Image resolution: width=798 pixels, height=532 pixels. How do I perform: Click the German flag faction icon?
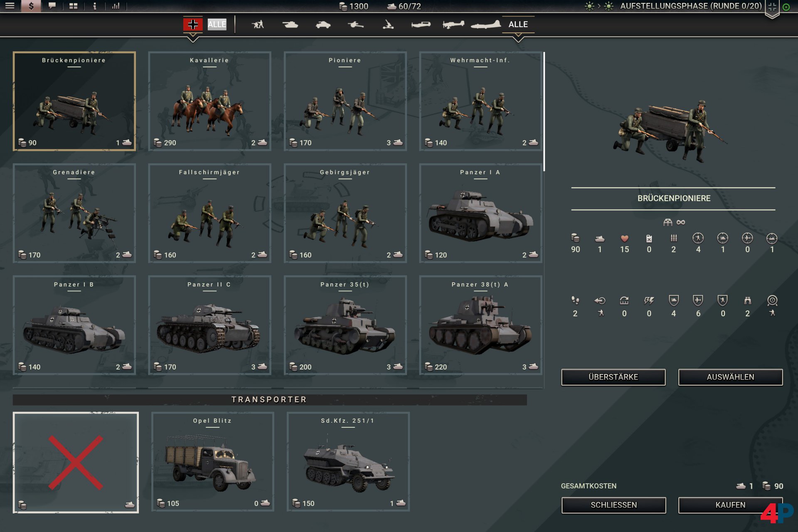click(192, 24)
